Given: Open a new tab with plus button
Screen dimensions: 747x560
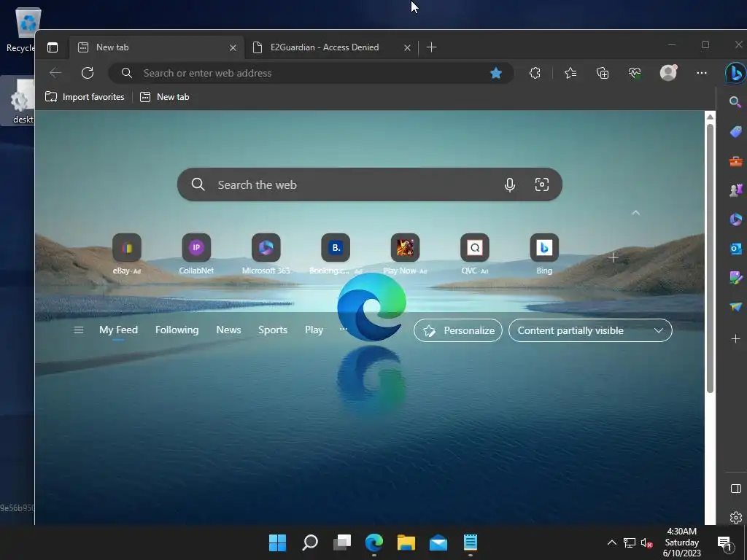Looking at the screenshot, I should [431, 47].
